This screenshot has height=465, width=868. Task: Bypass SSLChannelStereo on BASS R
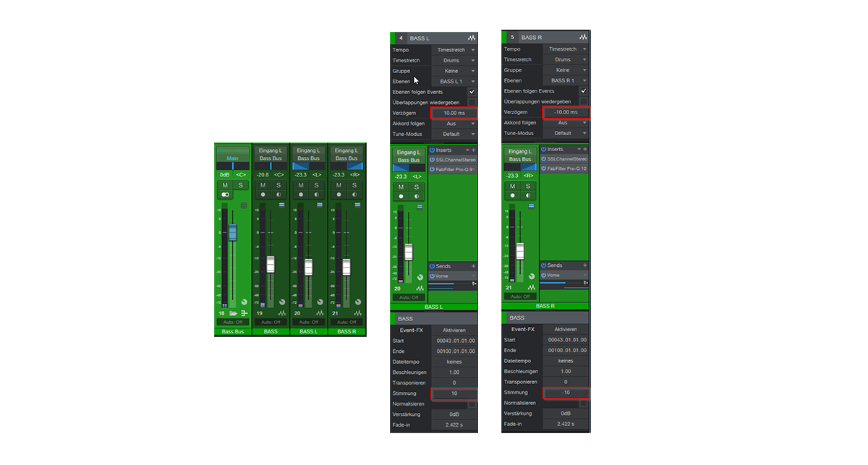pyautogui.click(x=543, y=158)
